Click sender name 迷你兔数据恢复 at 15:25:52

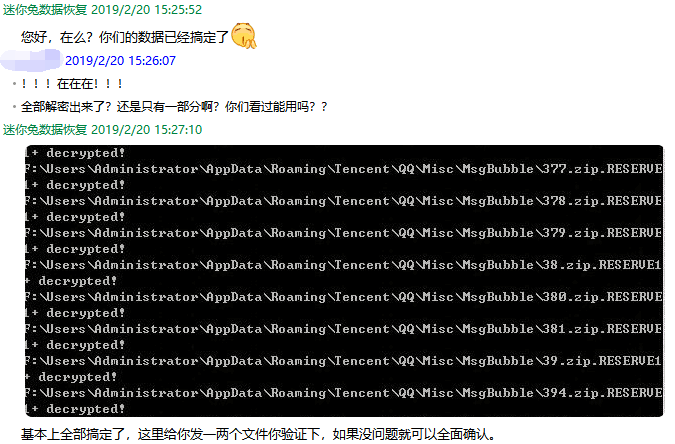coord(45,9)
